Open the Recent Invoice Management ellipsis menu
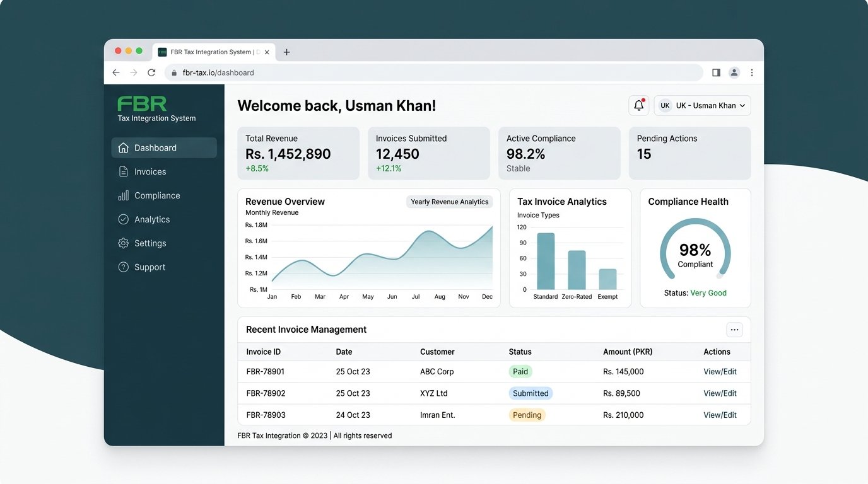Viewport: 868px width, 484px height. coord(734,330)
